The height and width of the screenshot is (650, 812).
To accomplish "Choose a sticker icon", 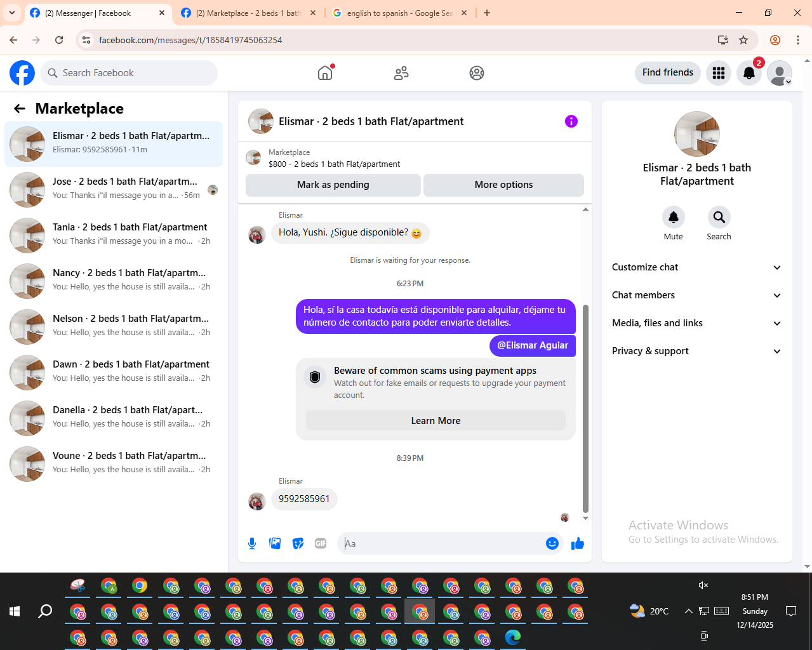I will click(298, 543).
